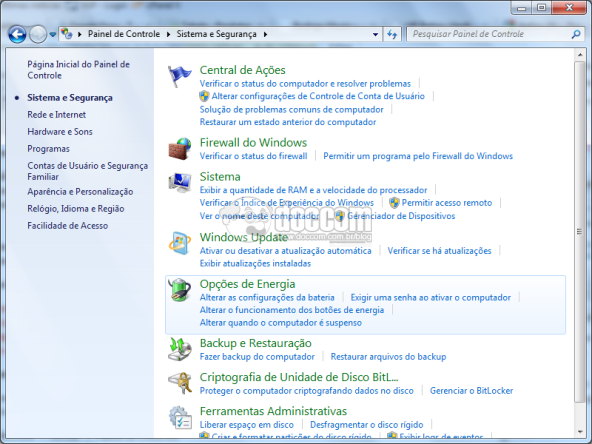Viewport: 592px width, 444px height.
Task: Click Verificar o status do firewall
Action: pos(253,156)
